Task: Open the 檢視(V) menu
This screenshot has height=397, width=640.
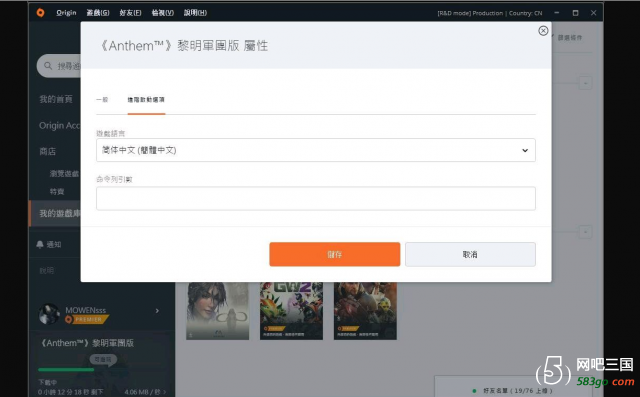Action: pyautogui.click(x=162, y=13)
